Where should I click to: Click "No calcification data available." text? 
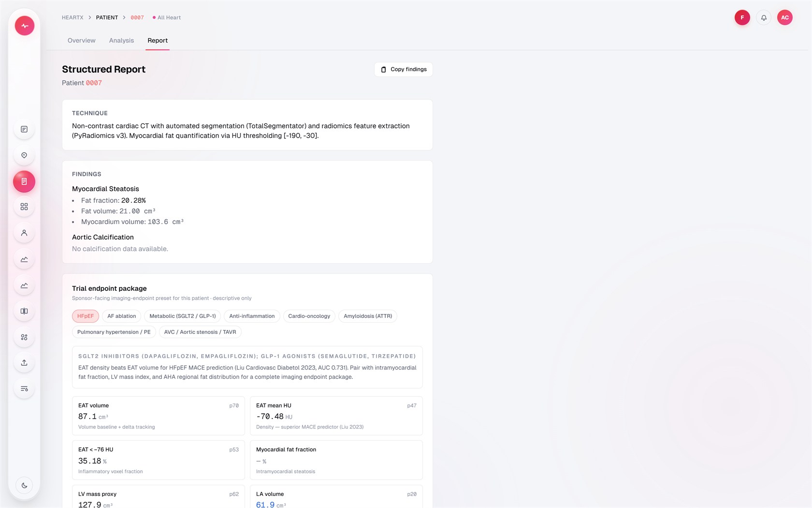click(x=120, y=249)
